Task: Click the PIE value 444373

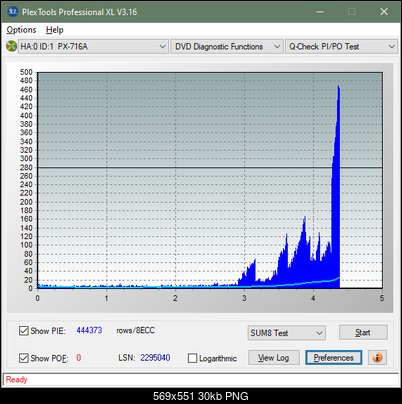Action: [x=89, y=330]
